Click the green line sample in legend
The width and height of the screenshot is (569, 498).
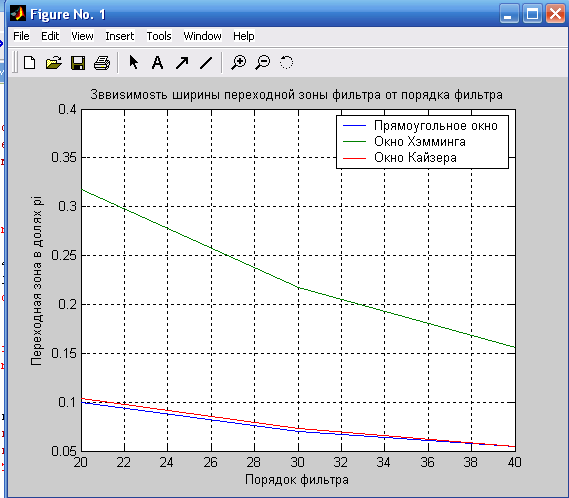pyautogui.click(x=354, y=142)
